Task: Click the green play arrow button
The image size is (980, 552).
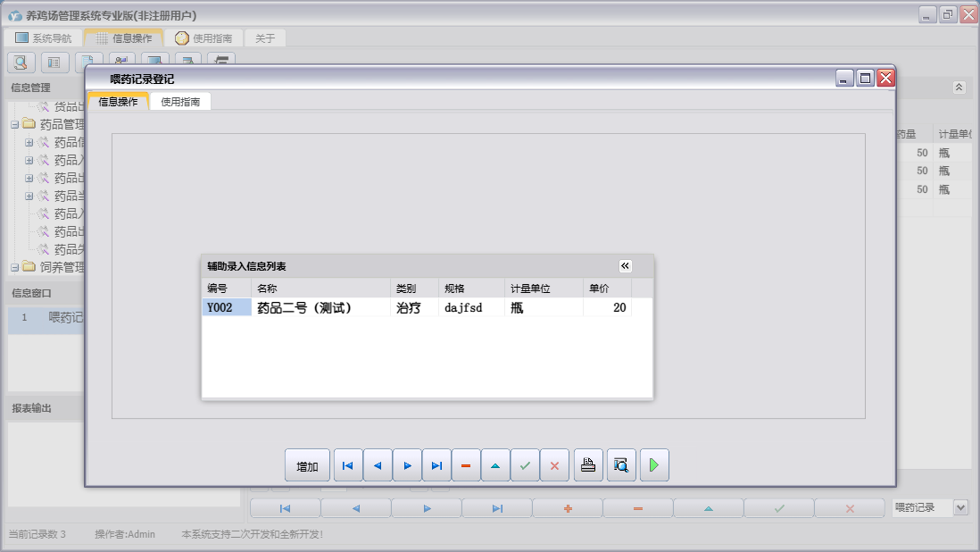Action: tap(654, 465)
